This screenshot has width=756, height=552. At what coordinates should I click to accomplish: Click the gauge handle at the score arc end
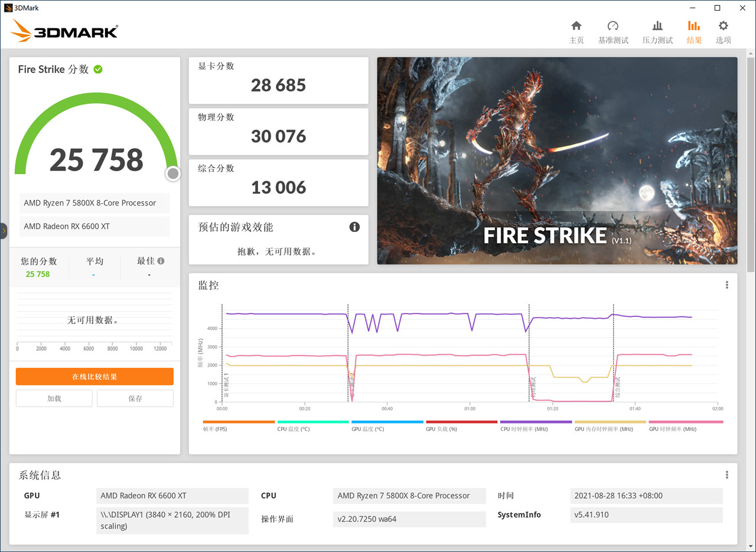(x=172, y=174)
